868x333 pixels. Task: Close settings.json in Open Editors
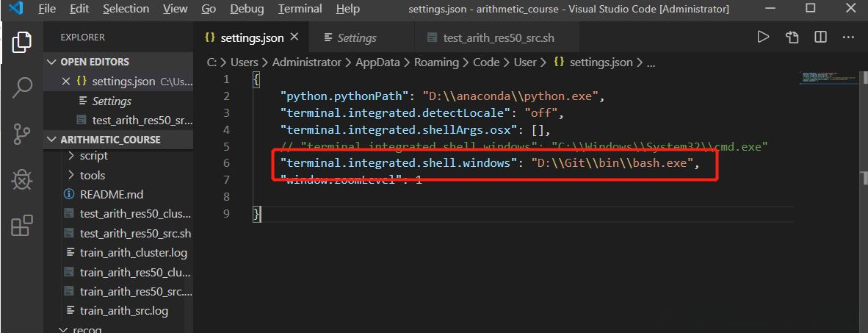click(x=66, y=82)
